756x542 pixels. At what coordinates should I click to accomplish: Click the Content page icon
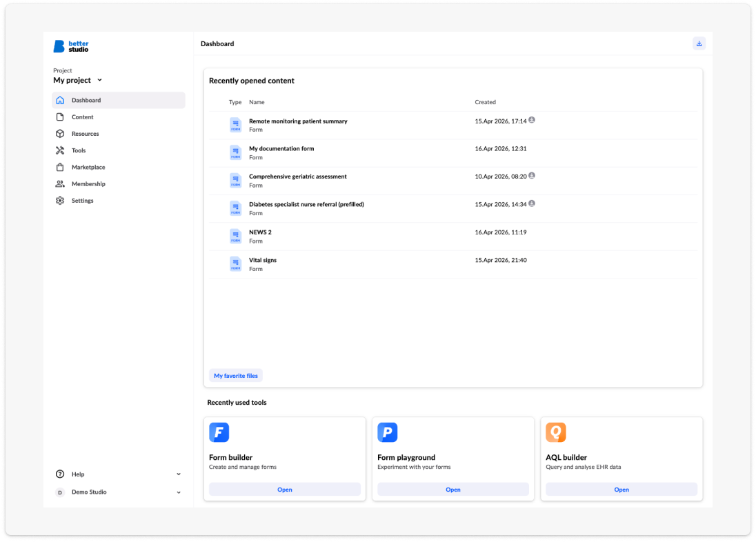[60, 117]
